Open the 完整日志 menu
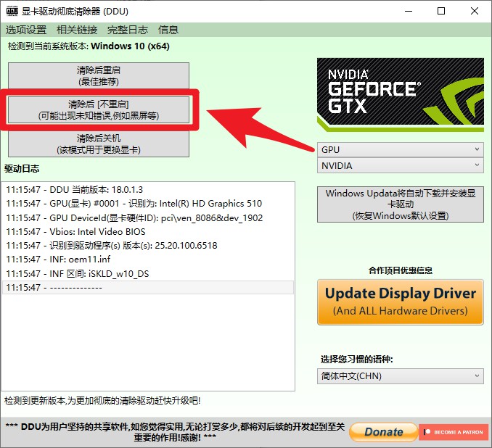The image size is (492, 448). pos(127,30)
